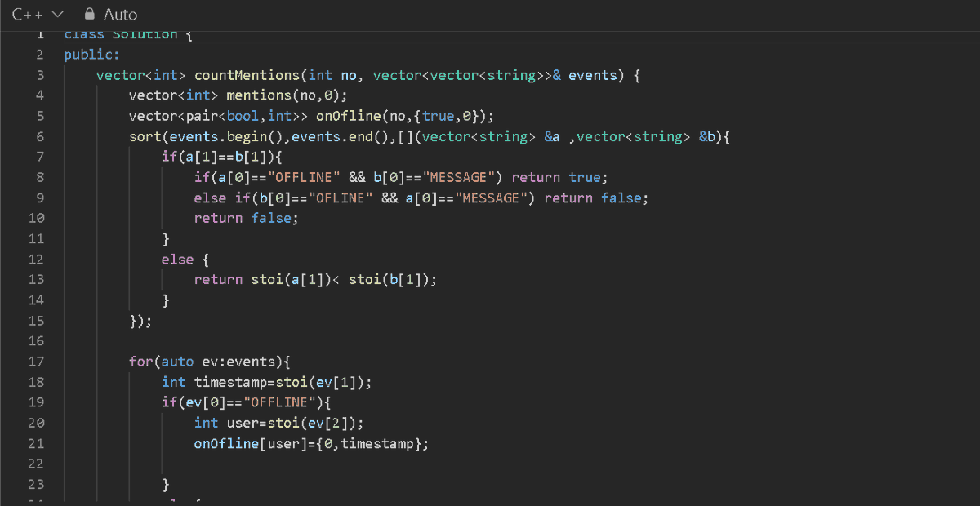
Task: Click 'onOfline[user]={0,timestamp};' on line 21
Action: pyautogui.click(x=312, y=443)
